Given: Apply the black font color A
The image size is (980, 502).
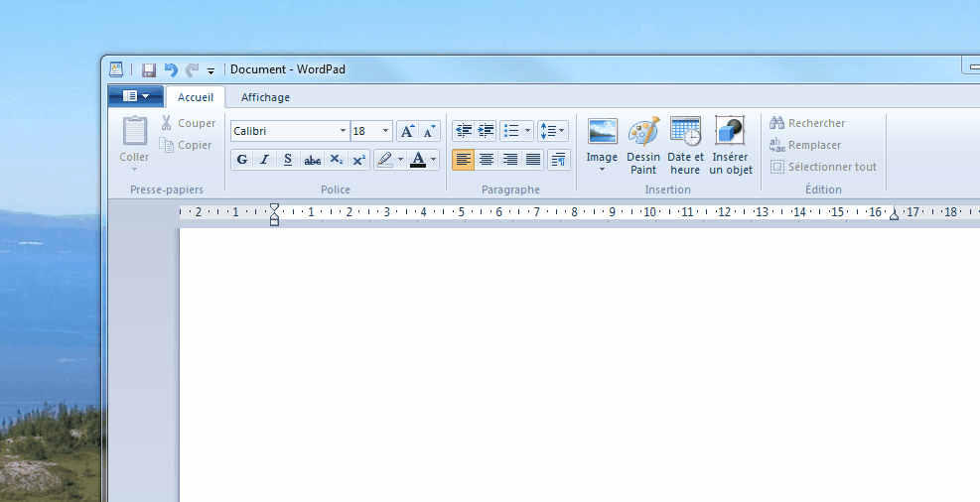Looking at the screenshot, I should (418, 160).
